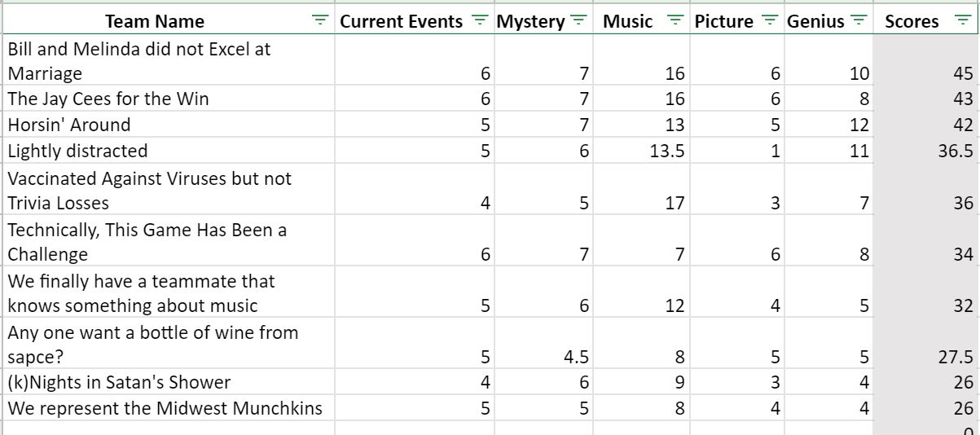Select the Team Name header cell
The image size is (980, 435).
point(169,21)
